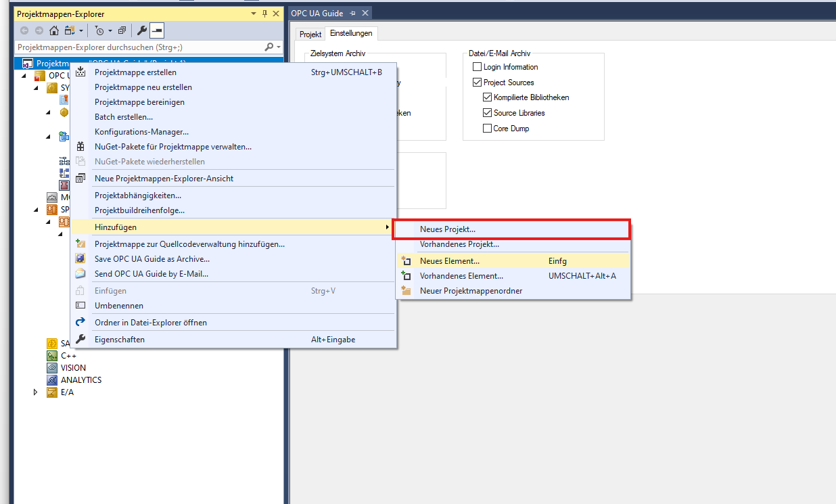Collapse the SPS tree node arrow
The image size is (836, 504).
[36, 210]
